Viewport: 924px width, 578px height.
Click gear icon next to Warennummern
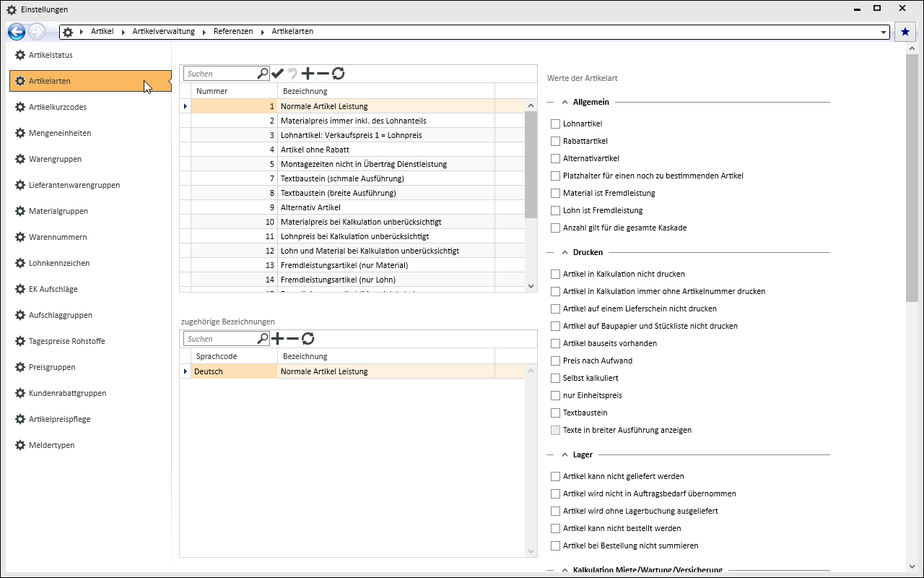click(x=20, y=237)
